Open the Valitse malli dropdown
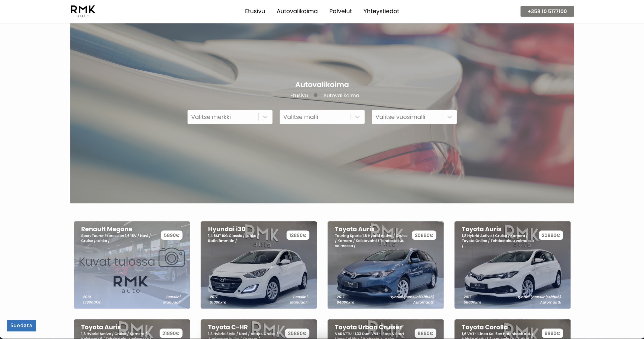 click(322, 117)
